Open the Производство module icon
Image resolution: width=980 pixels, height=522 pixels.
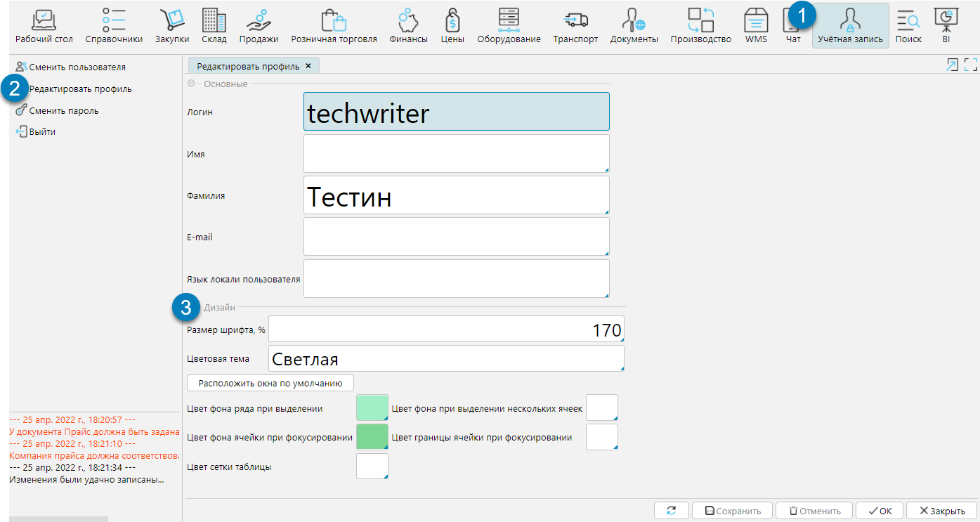[x=700, y=25]
